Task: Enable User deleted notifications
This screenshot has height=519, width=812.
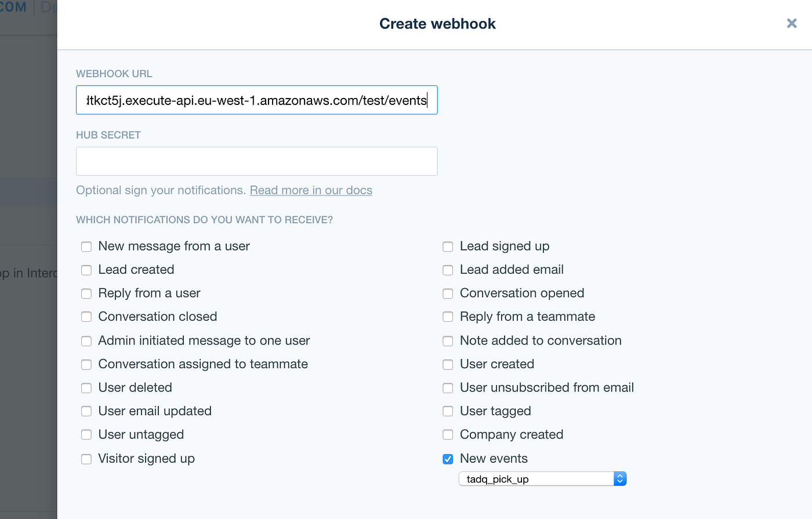Action: 86,387
